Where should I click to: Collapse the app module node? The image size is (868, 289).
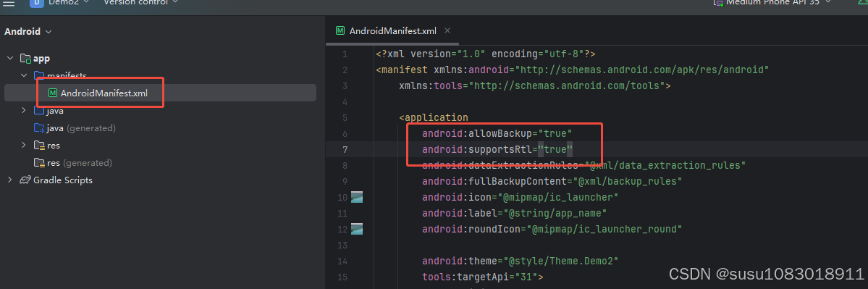pos(11,58)
